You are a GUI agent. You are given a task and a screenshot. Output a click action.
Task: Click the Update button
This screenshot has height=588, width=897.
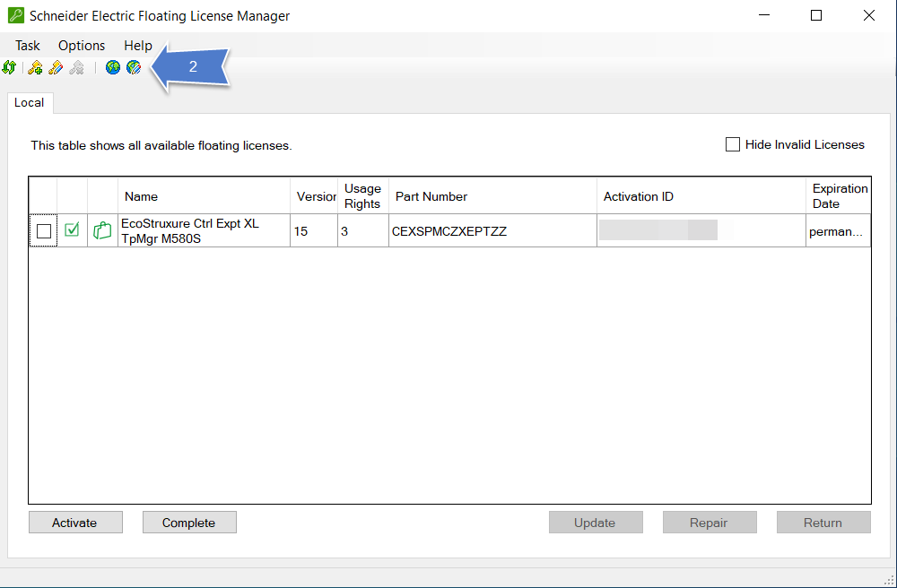tap(596, 523)
